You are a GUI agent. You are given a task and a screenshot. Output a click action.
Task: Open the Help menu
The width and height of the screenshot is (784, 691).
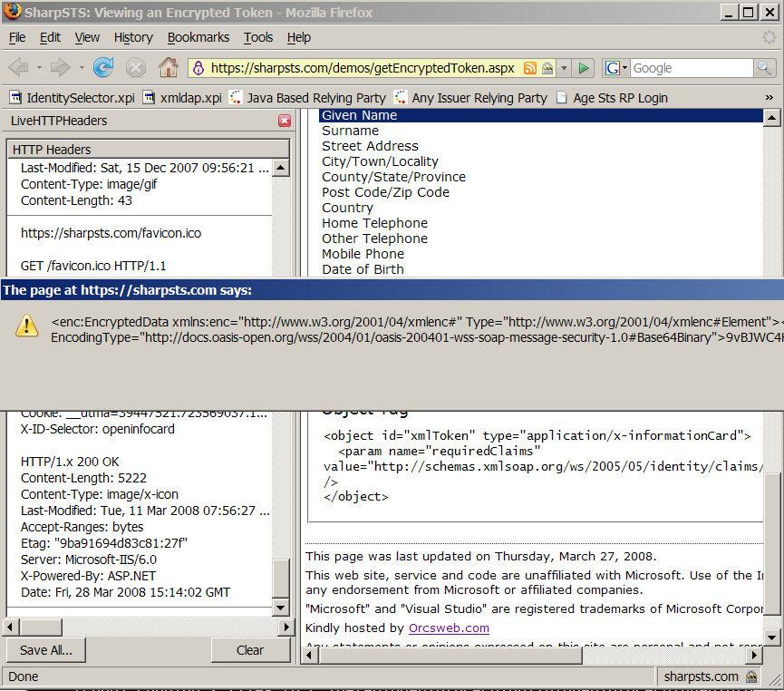point(298,37)
